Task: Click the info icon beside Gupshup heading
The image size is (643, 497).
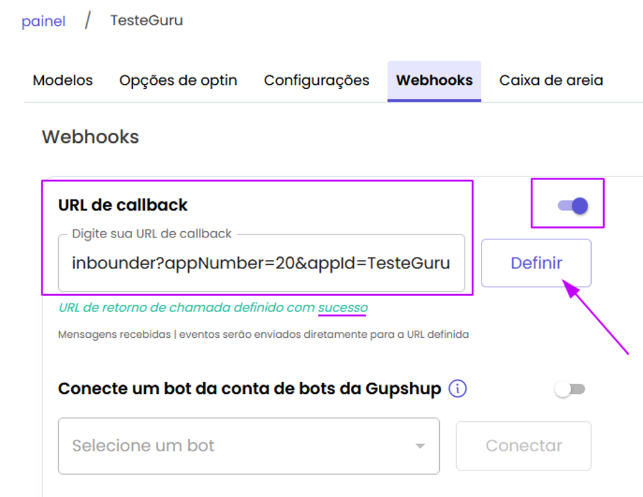Action: click(x=458, y=388)
